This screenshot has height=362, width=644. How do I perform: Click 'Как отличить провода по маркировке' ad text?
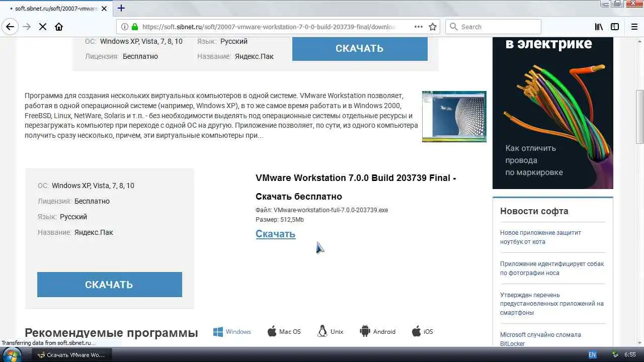point(534,160)
